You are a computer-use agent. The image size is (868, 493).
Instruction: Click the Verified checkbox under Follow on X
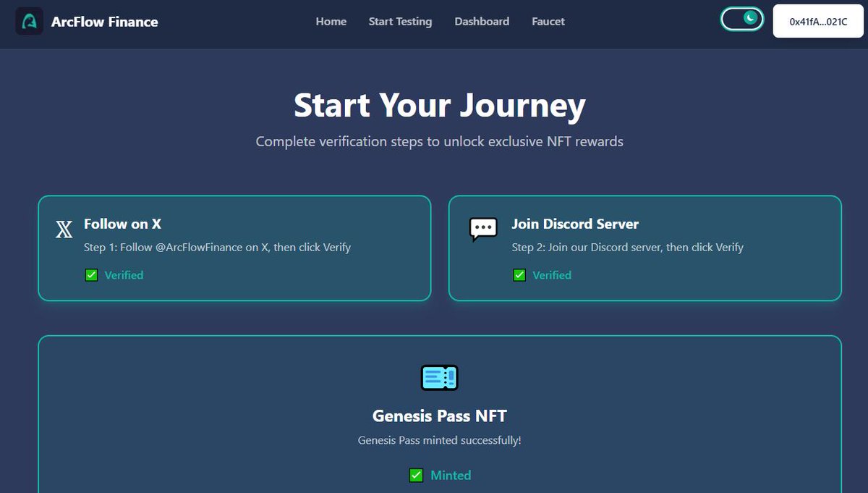click(x=91, y=274)
